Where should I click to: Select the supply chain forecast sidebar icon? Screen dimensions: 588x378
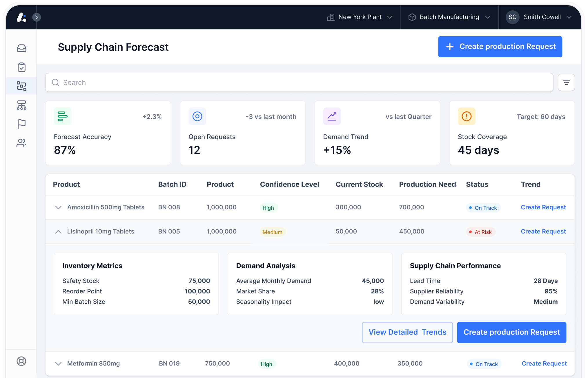[21, 86]
